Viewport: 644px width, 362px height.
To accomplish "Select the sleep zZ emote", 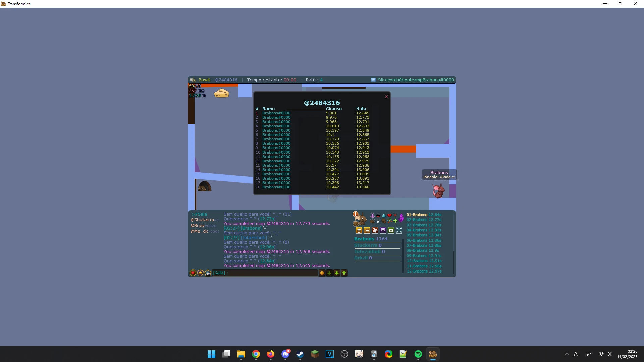I will coord(378,221).
